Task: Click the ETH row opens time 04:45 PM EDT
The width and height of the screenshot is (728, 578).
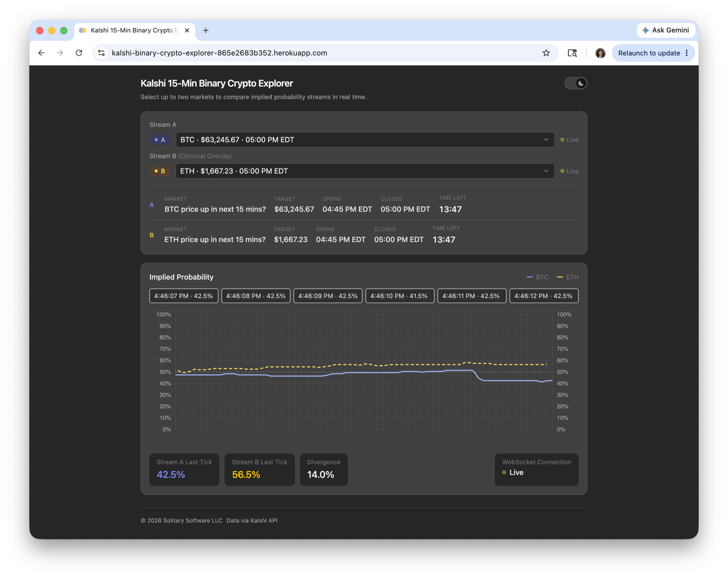Action: pyautogui.click(x=341, y=240)
